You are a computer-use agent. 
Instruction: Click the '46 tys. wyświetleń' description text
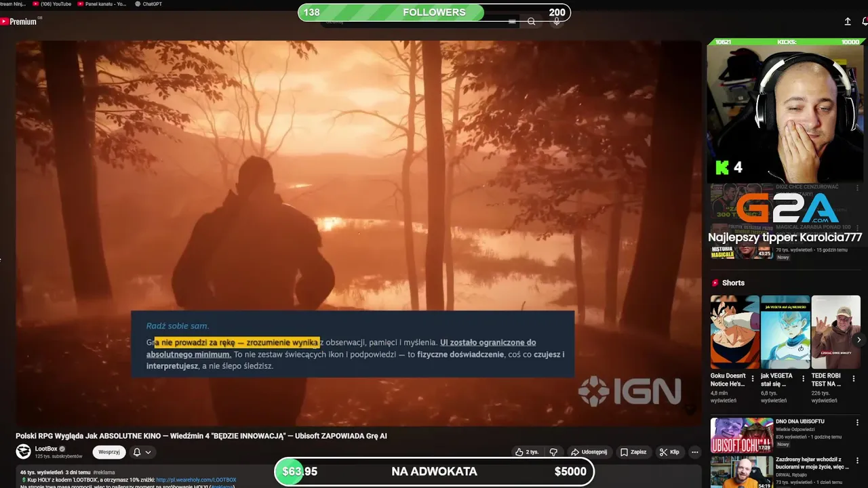(x=41, y=472)
